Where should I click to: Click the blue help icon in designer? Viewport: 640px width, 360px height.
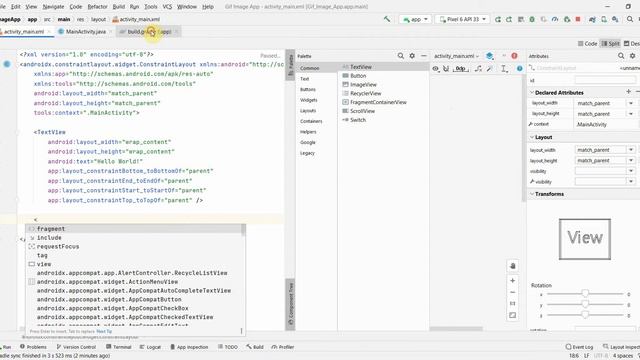point(520,69)
